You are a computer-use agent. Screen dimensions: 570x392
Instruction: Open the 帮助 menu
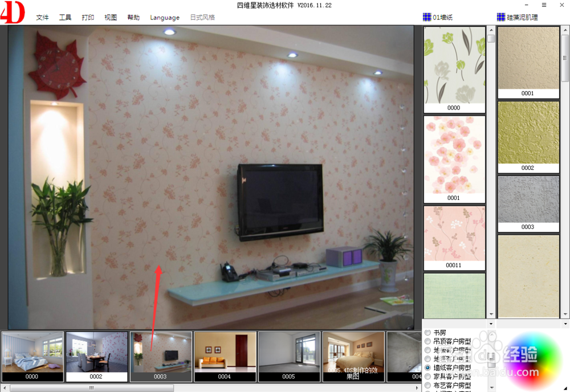pyautogui.click(x=133, y=17)
